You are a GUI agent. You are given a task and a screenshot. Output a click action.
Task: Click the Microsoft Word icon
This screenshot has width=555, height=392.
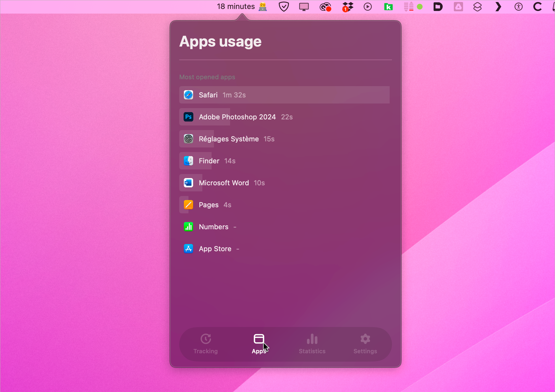(188, 183)
